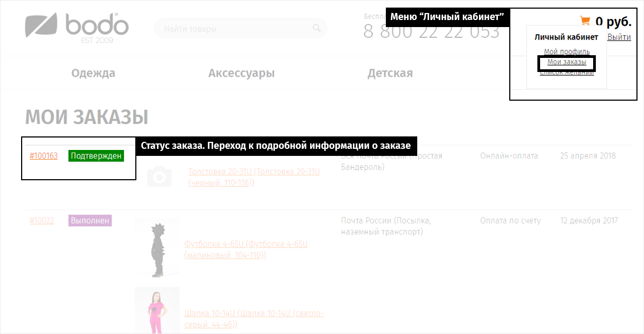Click the date '25 апреля 2018'
The height and width of the screenshot is (334, 644).
point(588,156)
